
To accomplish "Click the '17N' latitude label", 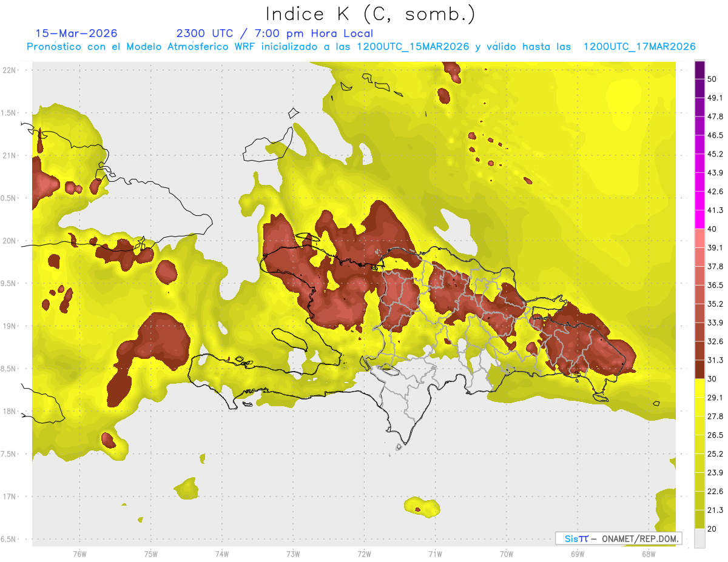I will click(10, 497).
